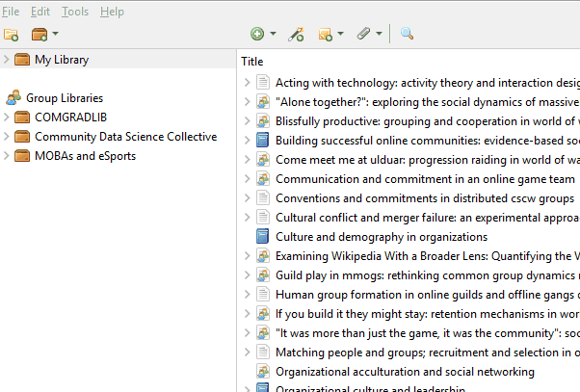Expand the MOBAs and eSports library
The width and height of the screenshot is (580, 392).
pos(7,156)
